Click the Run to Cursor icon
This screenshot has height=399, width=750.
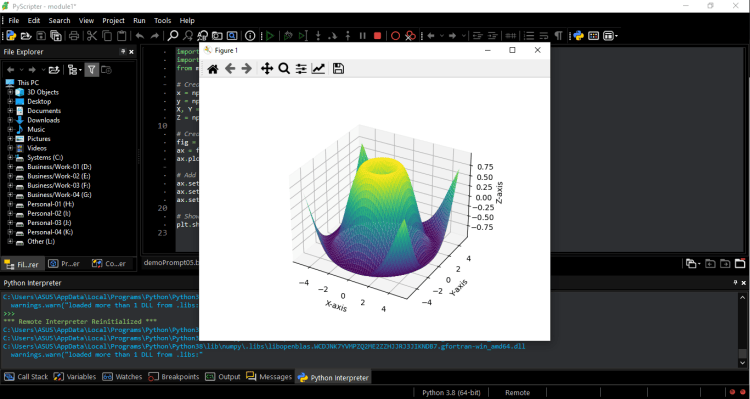(x=303, y=35)
